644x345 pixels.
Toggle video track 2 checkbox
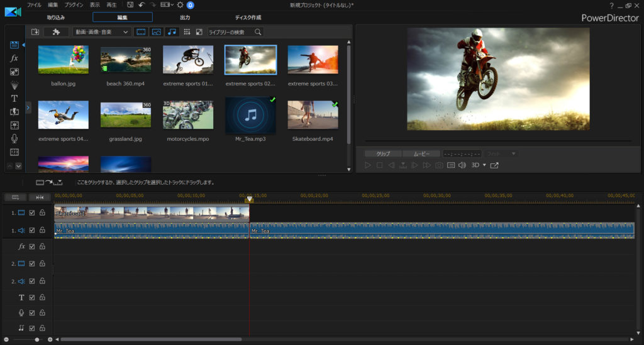coord(32,264)
